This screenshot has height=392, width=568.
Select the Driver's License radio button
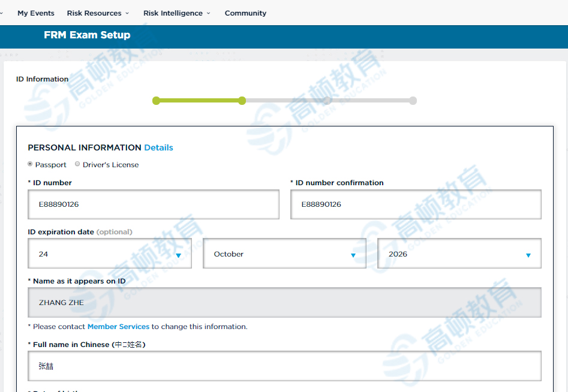pyautogui.click(x=77, y=164)
